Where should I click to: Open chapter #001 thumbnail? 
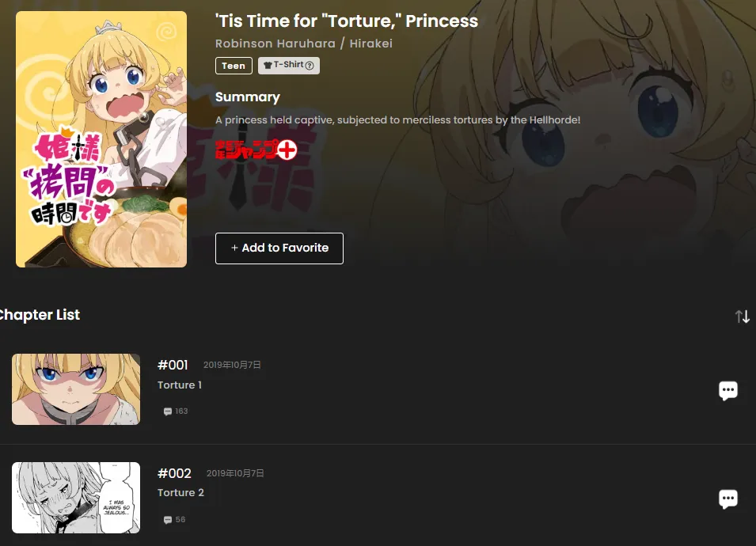(x=76, y=389)
